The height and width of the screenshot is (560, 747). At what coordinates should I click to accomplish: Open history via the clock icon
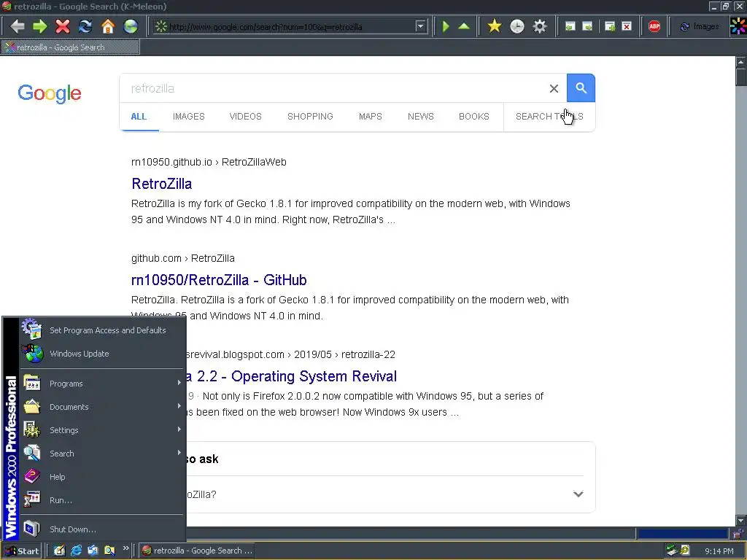coord(517,26)
